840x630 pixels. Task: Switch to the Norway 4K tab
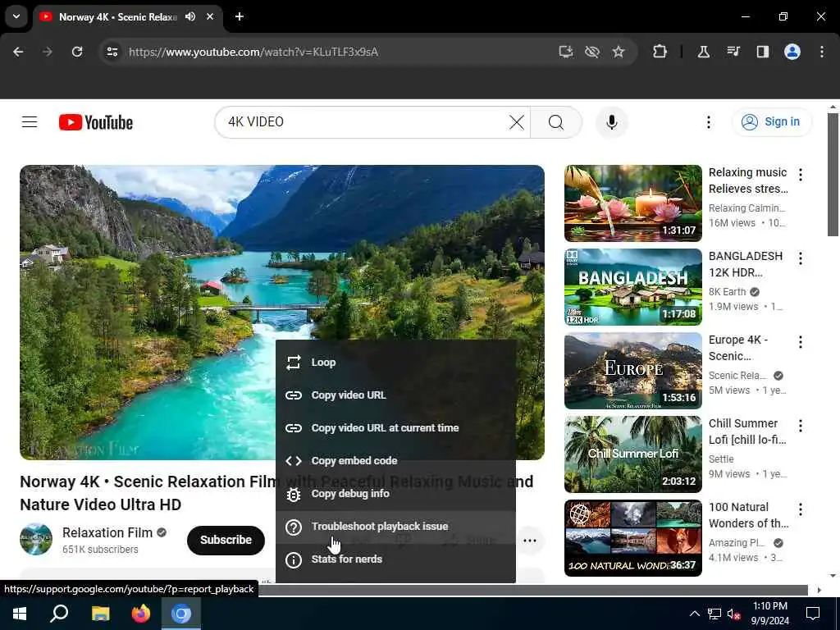[x=118, y=16]
